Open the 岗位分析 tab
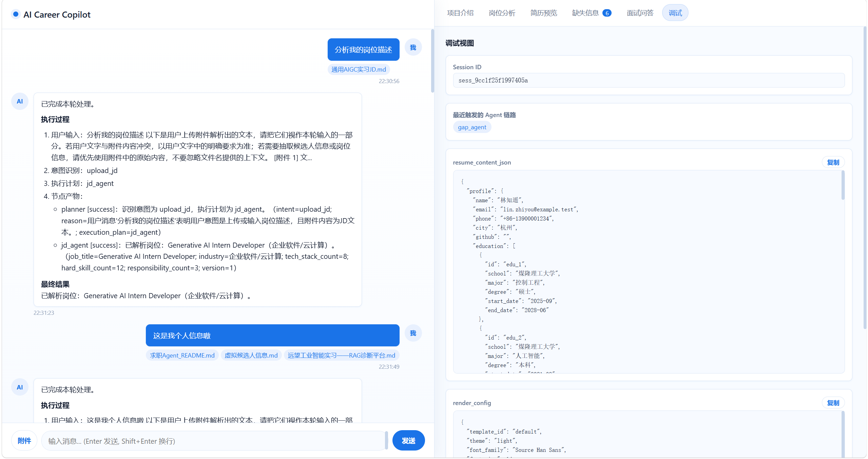This screenshot has height=459, width=868. (502, 13)
